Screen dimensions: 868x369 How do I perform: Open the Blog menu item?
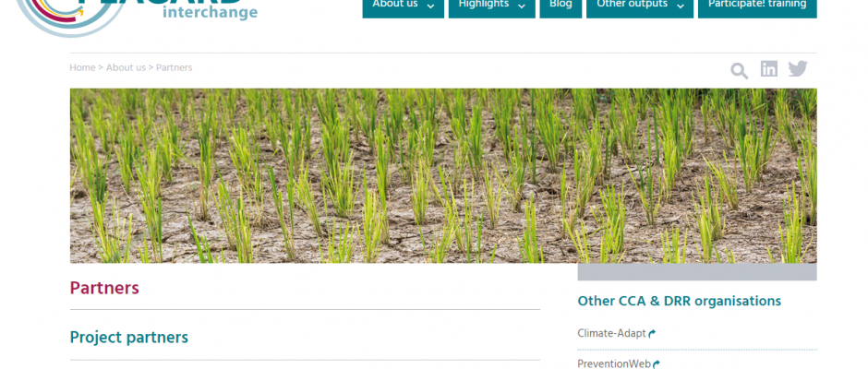click(x=561, y=6)
